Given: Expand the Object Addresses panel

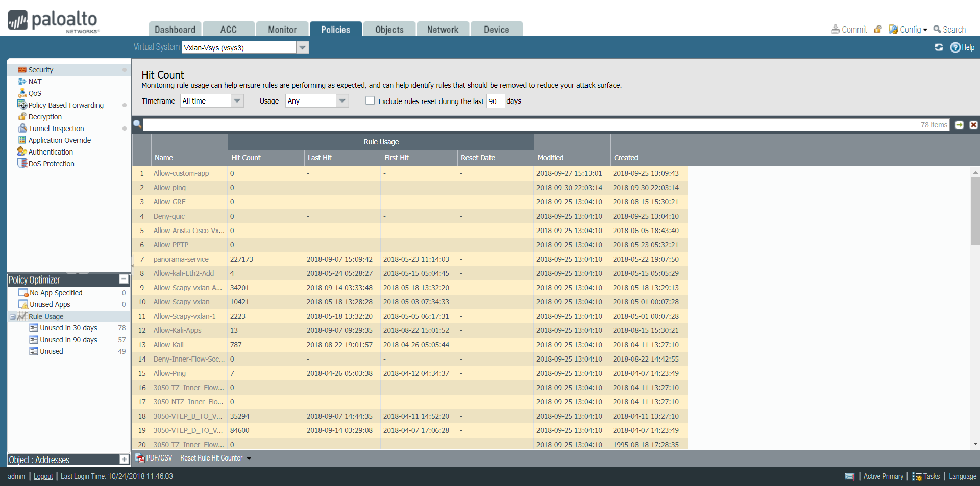Looking at the screenshot, I should pyautogui.click(x=124, y=459).
